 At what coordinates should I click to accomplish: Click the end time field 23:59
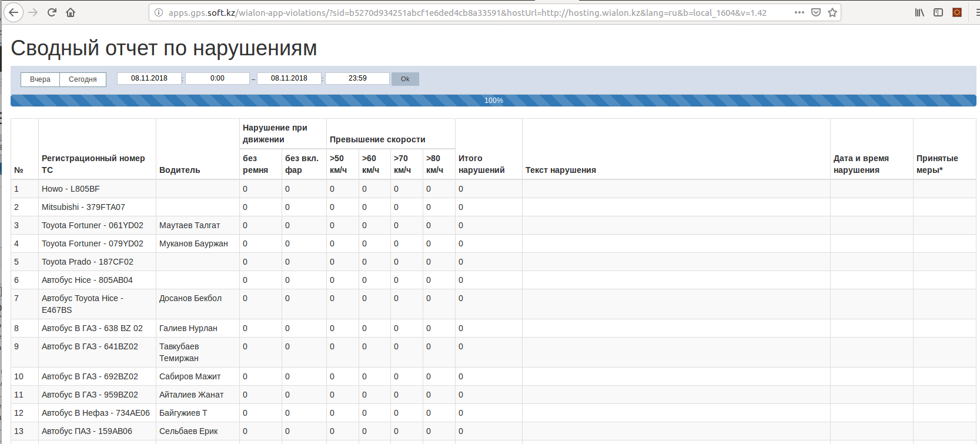[357, 78]
